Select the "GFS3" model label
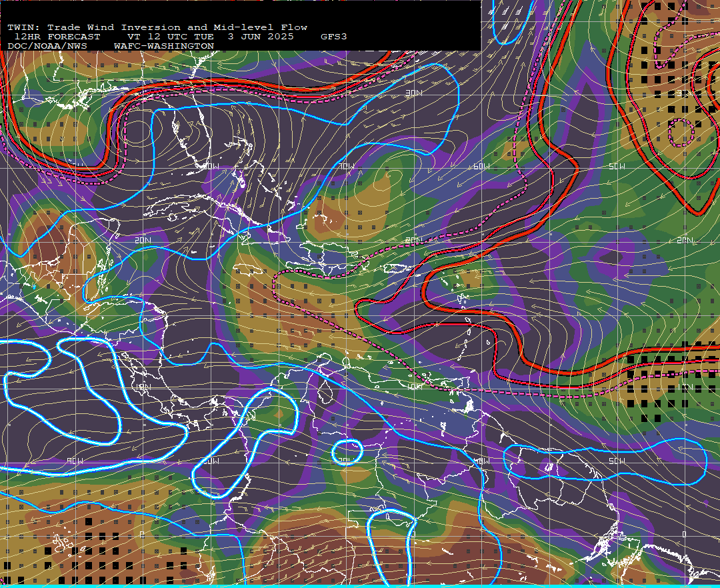 [334, 37]
